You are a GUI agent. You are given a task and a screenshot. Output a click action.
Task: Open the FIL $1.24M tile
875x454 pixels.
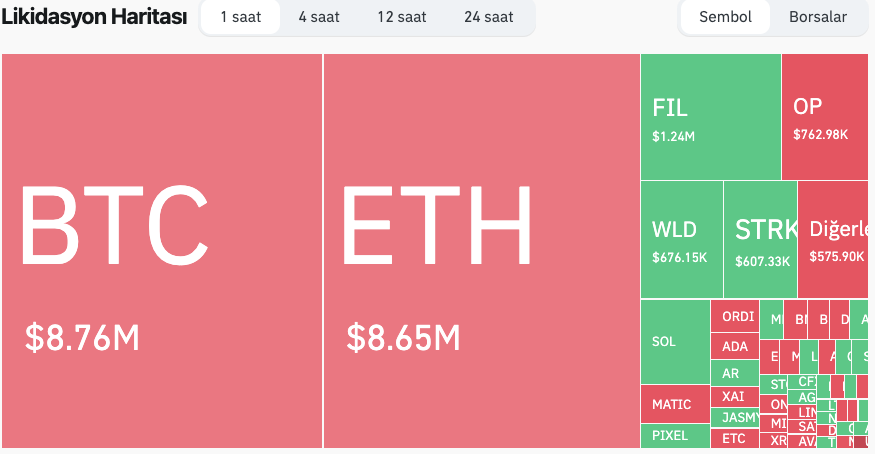tap(710, 116)
